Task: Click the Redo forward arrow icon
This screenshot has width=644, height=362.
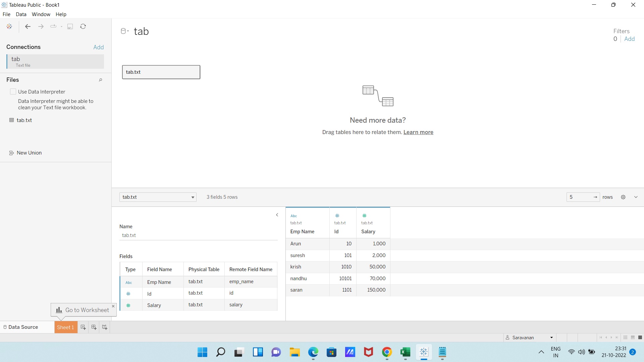Action: pyautogui.click(x=41, y=26)
